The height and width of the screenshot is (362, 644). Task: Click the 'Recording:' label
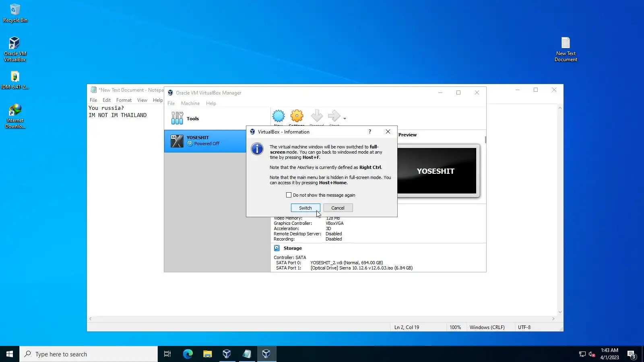(284, 239)
